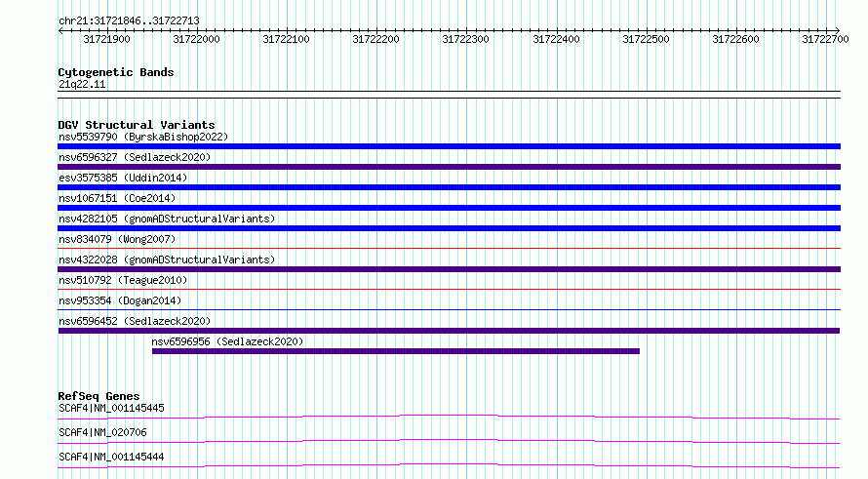Select the SCAF4|NM_001145444 gene label
868x479 pixels.
(111, 457)
